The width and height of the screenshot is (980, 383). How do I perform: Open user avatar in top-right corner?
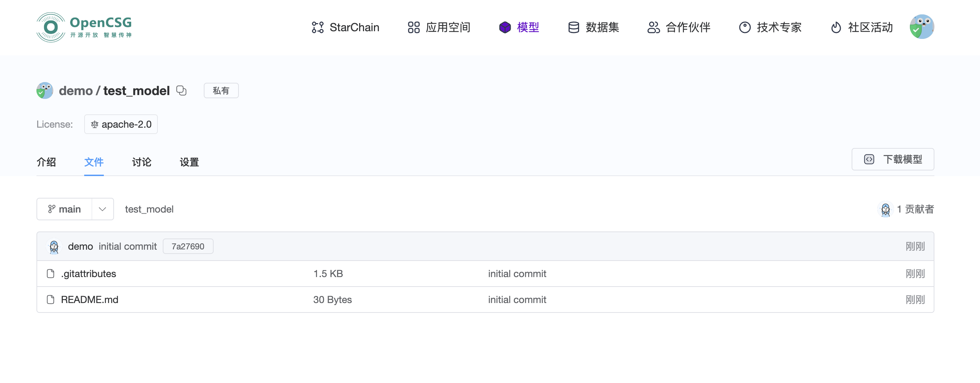pyautogui.click(x=921, y=27)
